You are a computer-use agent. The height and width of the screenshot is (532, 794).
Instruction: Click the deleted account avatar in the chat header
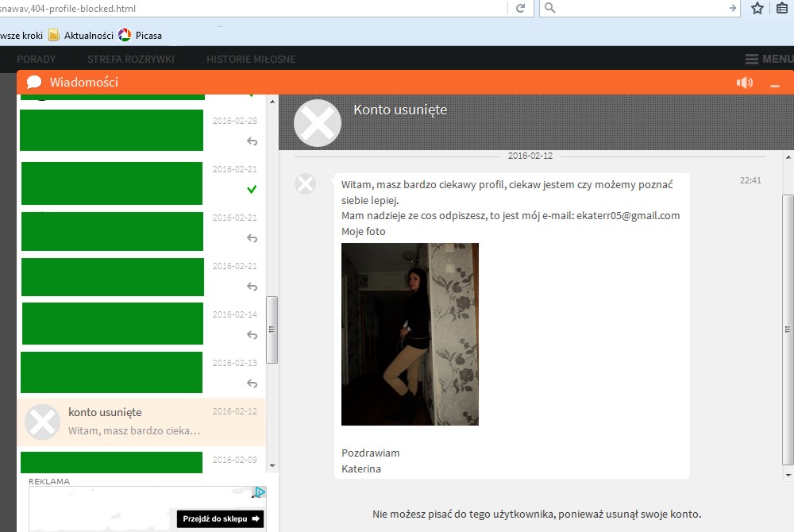click(318, 123)
